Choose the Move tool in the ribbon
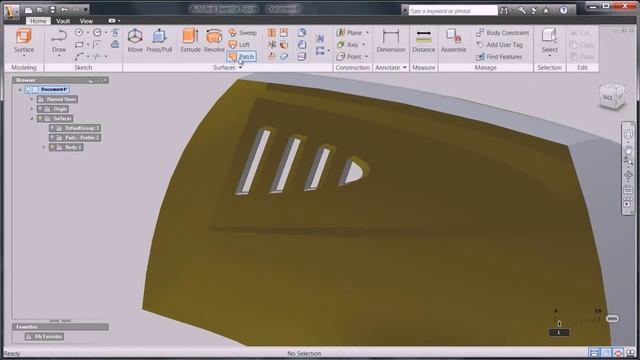Viewport: 640px width, 360px height. point(135,41)
